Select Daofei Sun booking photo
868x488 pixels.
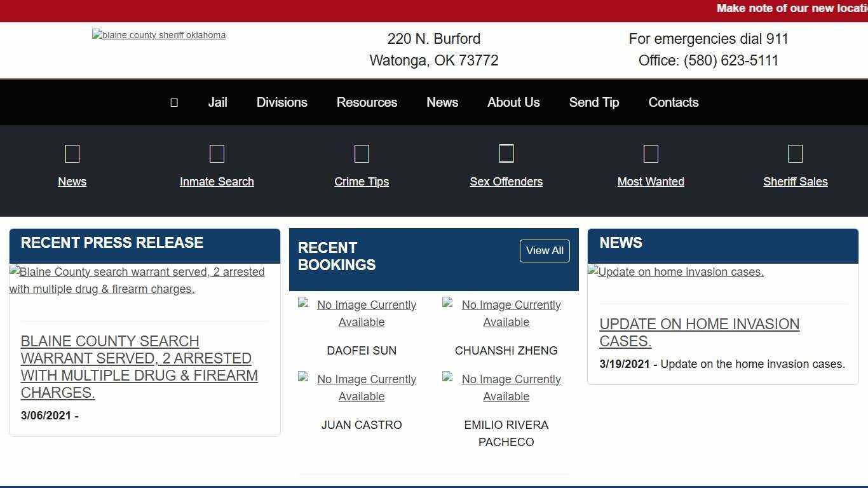(362, 313)
